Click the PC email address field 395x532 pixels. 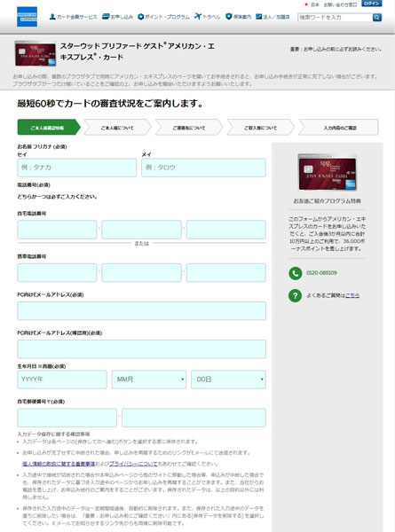coord(142,311)
